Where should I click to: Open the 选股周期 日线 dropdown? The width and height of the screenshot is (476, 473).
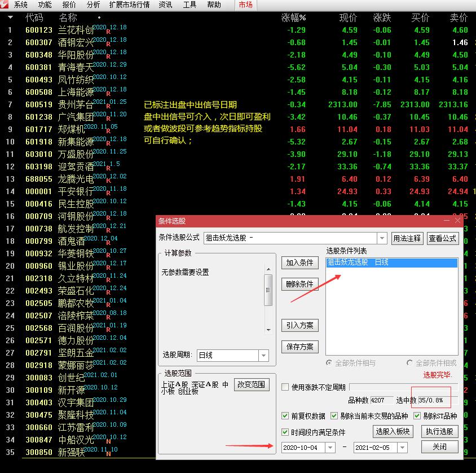point(263,356)
